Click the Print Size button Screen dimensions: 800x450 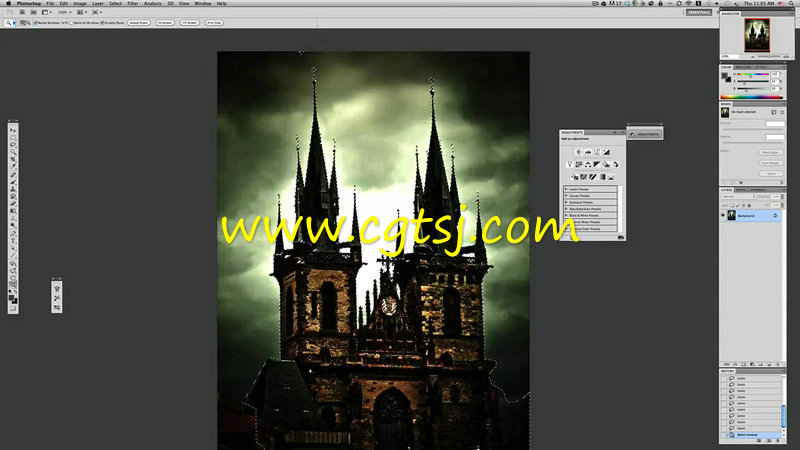[214, 22]
